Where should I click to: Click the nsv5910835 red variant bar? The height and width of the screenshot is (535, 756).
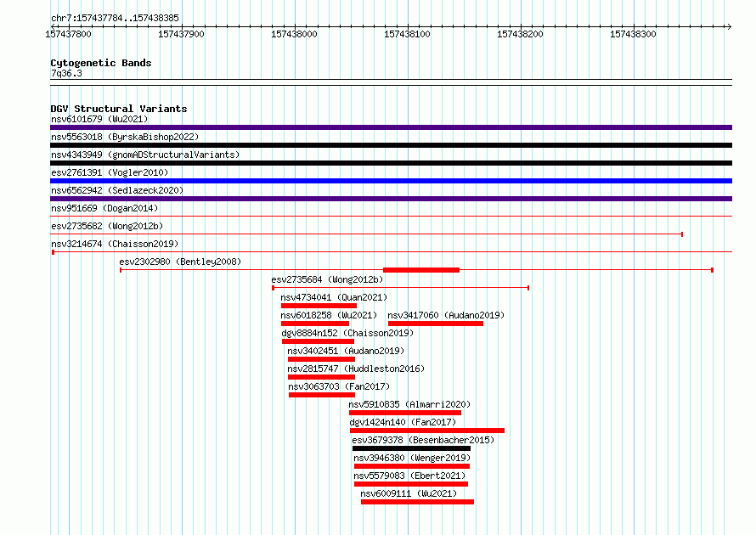405,413
